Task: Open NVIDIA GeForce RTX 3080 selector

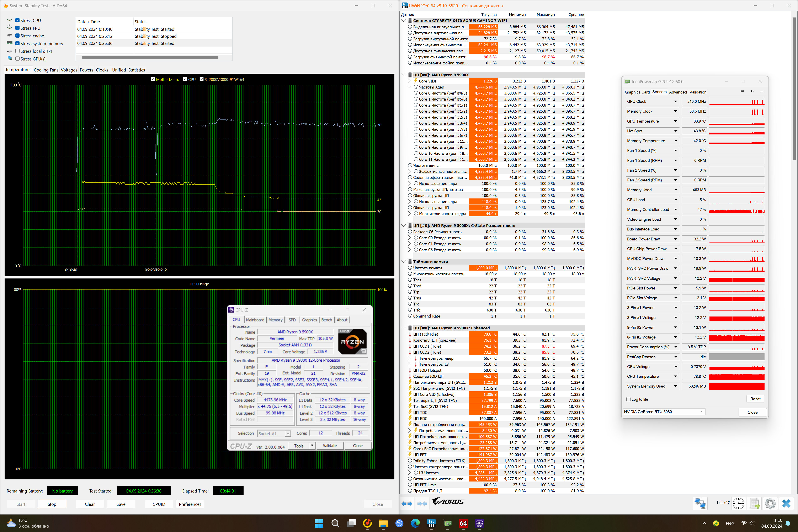Action: pyautogui.click(x=664, y=411)
